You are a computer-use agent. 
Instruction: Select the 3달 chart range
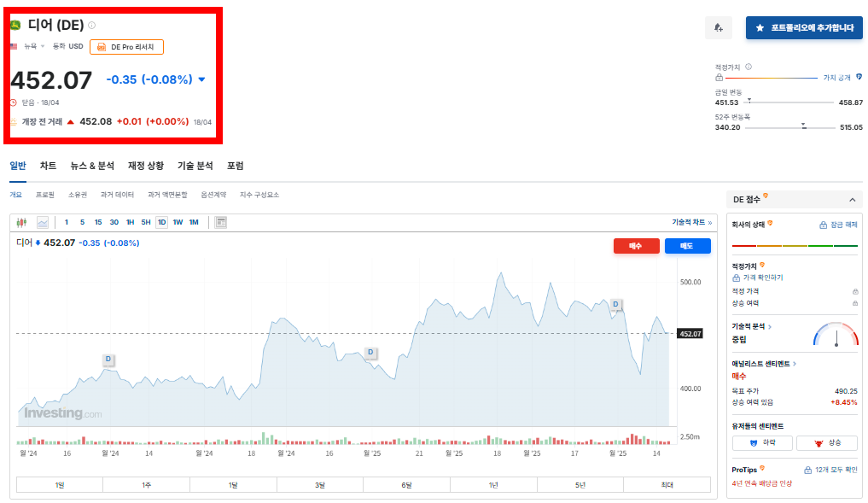click(x=320, y=485)
